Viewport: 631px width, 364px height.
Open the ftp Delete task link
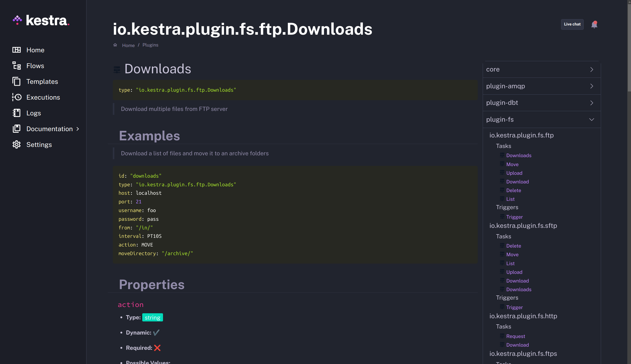coord(513,190)
